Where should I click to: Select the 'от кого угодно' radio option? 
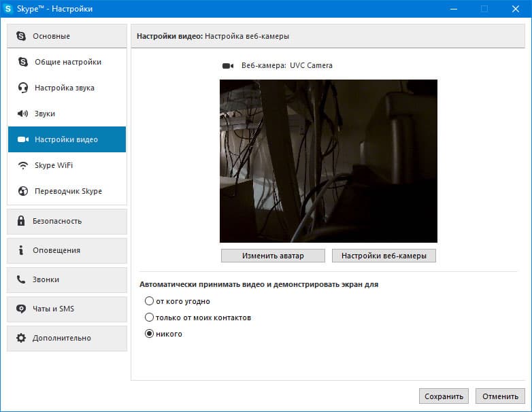coord(149,301)
